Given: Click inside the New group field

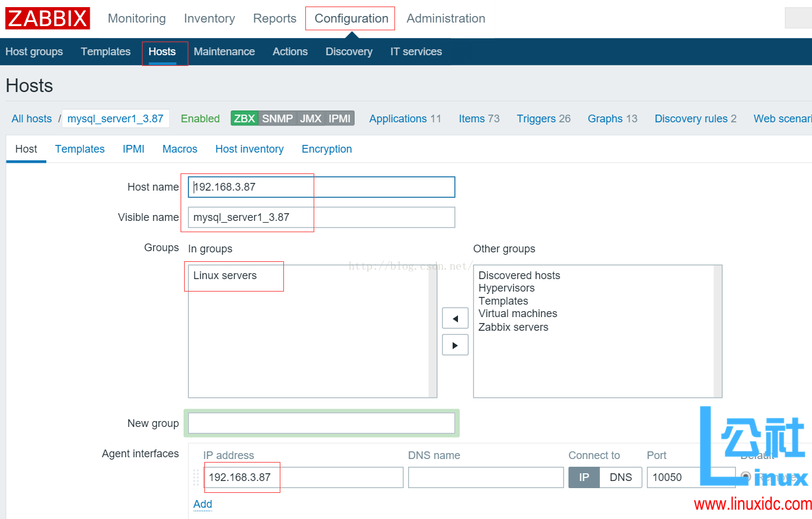Looking at the screenshot, I should click(321, 423).
